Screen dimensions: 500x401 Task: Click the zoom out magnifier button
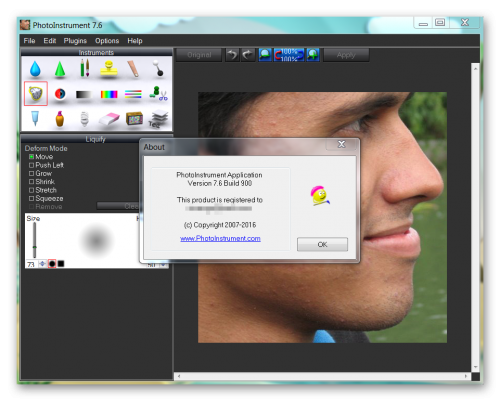point(265,55)
